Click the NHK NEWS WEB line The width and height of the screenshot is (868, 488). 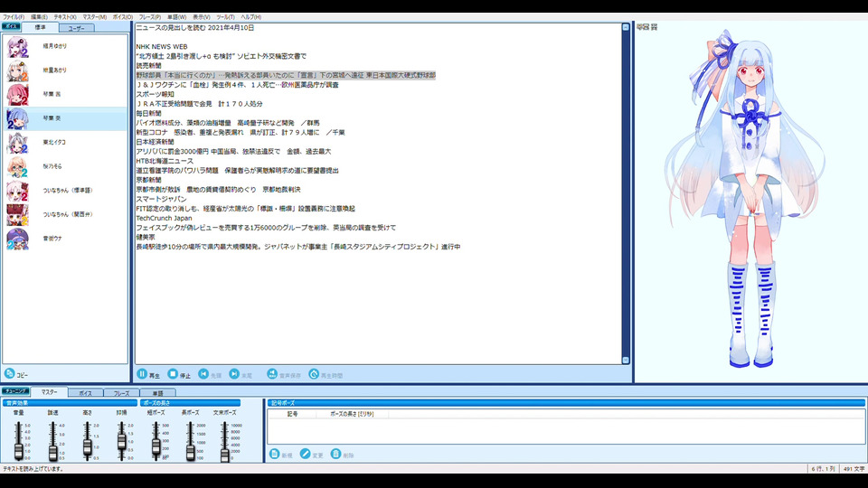(162, 46)
